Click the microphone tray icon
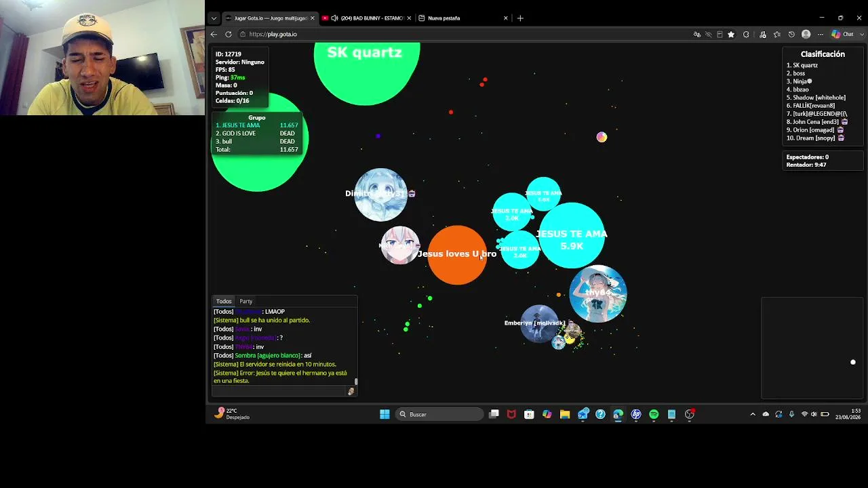The height and width of the screenshot is (488, 868). pyautogui.click(x=791, y=414)
